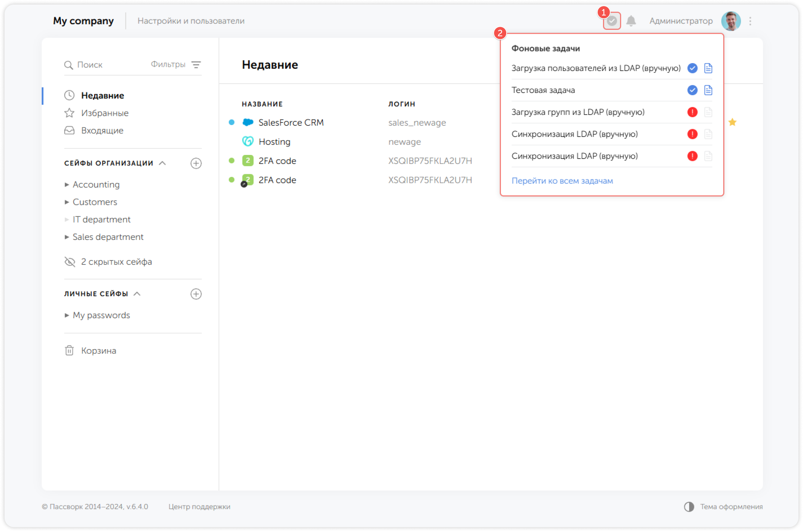This screenshot has height=532, width=803.
Task: Click the Поиск search field
Action: [106, 65]
